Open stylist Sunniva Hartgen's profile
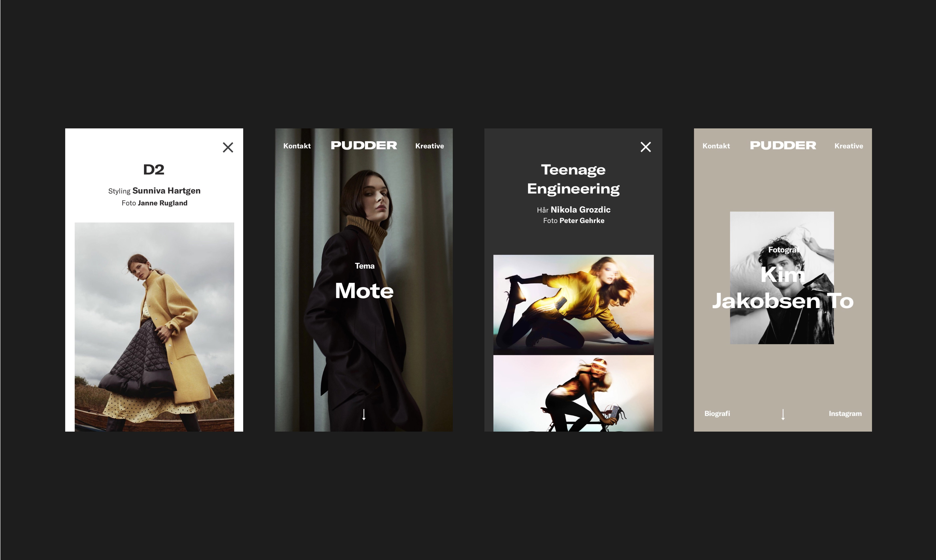This screenshot has width=936, height=560. point(166,191)
